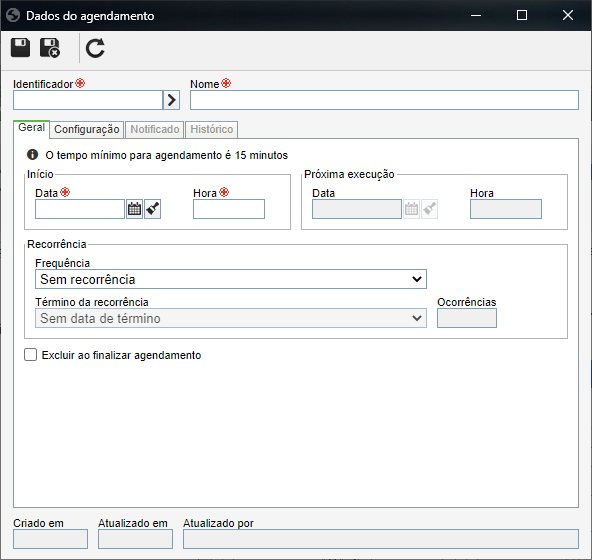Click into the Nome input field
The image size is (592, 560).
click(x=384, y=100)
